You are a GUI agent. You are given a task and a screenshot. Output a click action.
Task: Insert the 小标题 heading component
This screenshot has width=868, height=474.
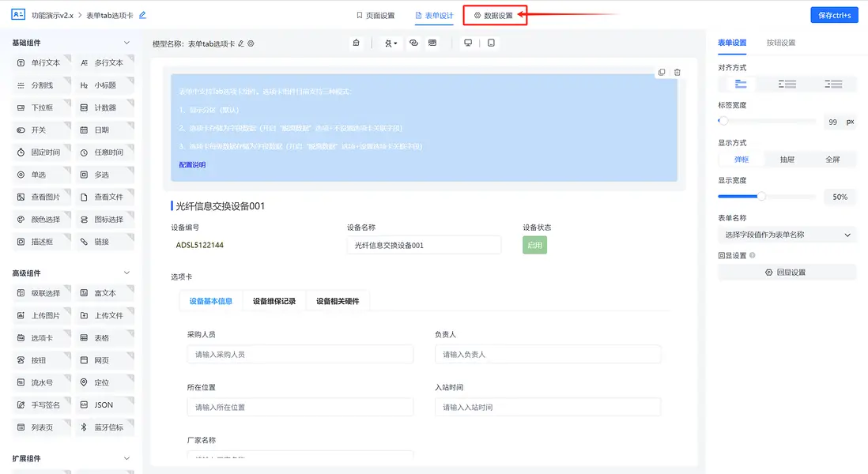pyautogui.click(x=104, y=85)
